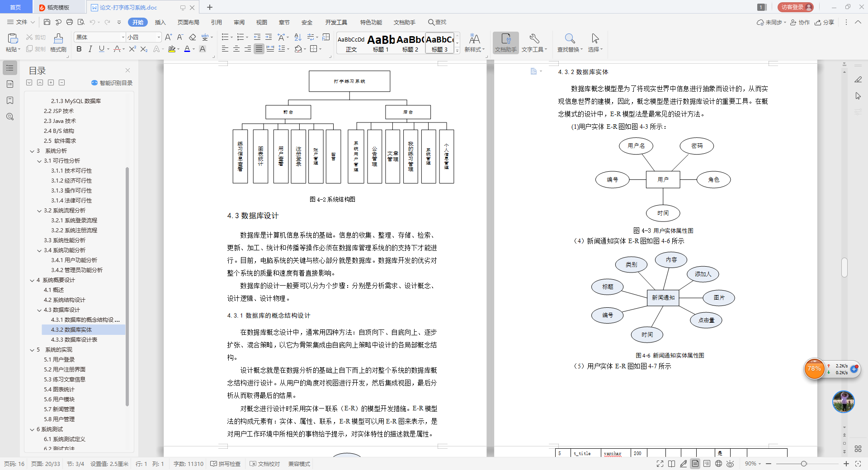Viewport: 868px width, 470px height.
Task: Open the font size dropdown (小四)
Action: [159, 37]
